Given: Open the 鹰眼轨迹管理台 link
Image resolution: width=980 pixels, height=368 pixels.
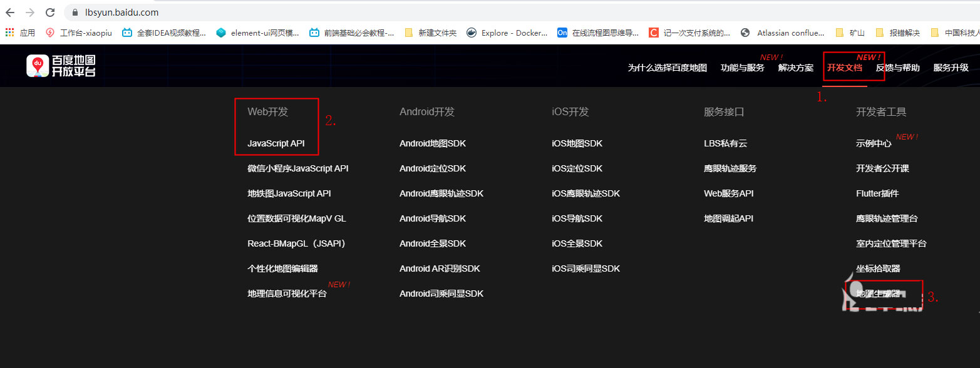Looking at the screenshot, I should coord(887,218).
